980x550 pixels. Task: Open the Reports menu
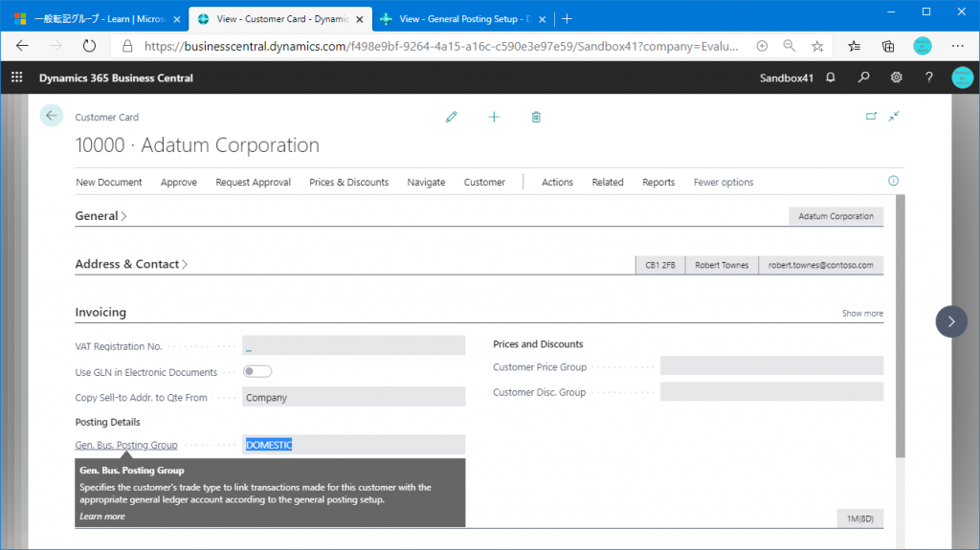[658, 182]
